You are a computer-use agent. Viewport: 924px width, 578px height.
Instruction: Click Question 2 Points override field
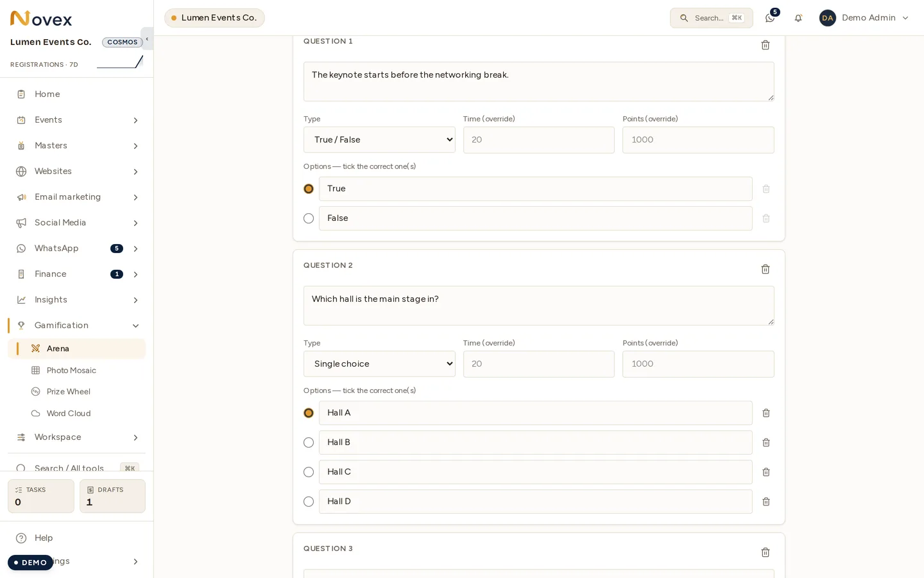pyautogui.click(x=698, y=364)
